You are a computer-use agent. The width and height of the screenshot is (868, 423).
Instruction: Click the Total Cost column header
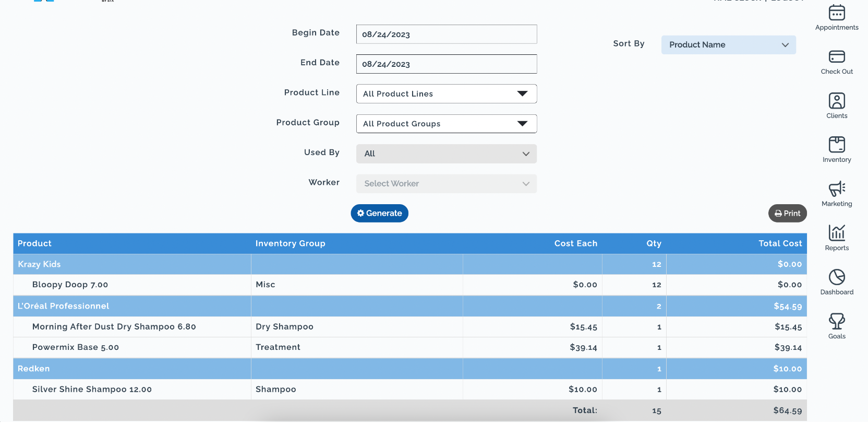(780, 243)
